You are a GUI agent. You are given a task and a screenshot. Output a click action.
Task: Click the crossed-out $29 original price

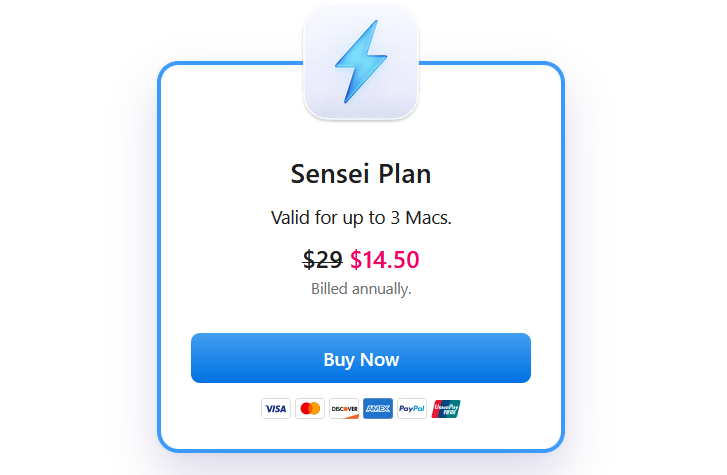(x=322, y=260)
